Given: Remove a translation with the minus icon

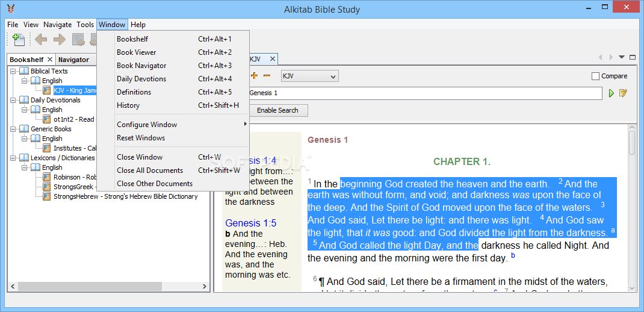Looking at the screenshot, I should 267,76.
